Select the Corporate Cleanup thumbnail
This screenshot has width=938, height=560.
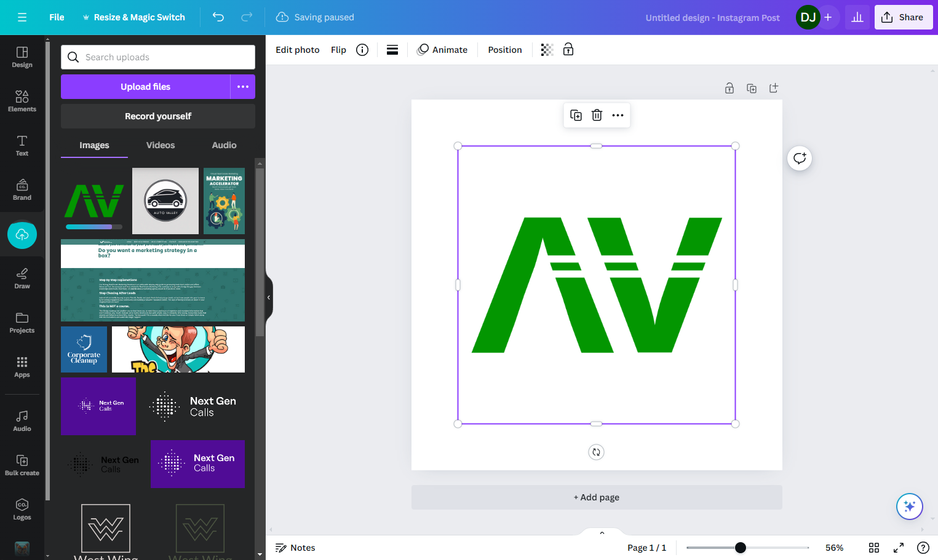(84, 349)
